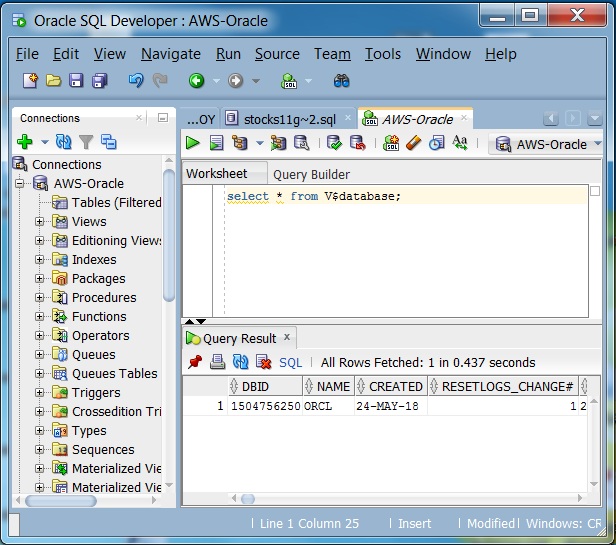
Task: Open the Team menu
Action: pyautogui.click(x=332, y=54)
